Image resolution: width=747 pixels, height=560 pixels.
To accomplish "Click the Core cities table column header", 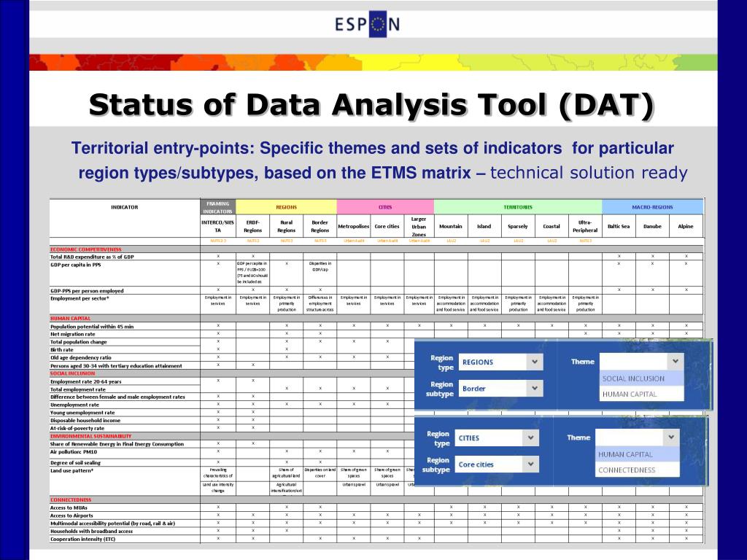I will tap(387, 226).
